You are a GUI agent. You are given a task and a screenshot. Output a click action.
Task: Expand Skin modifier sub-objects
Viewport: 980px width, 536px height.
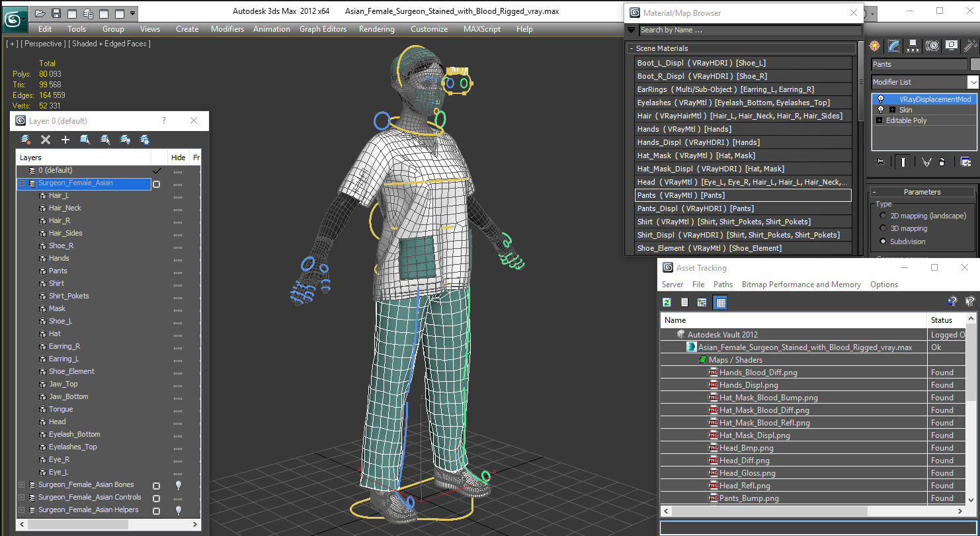[892, 110]
